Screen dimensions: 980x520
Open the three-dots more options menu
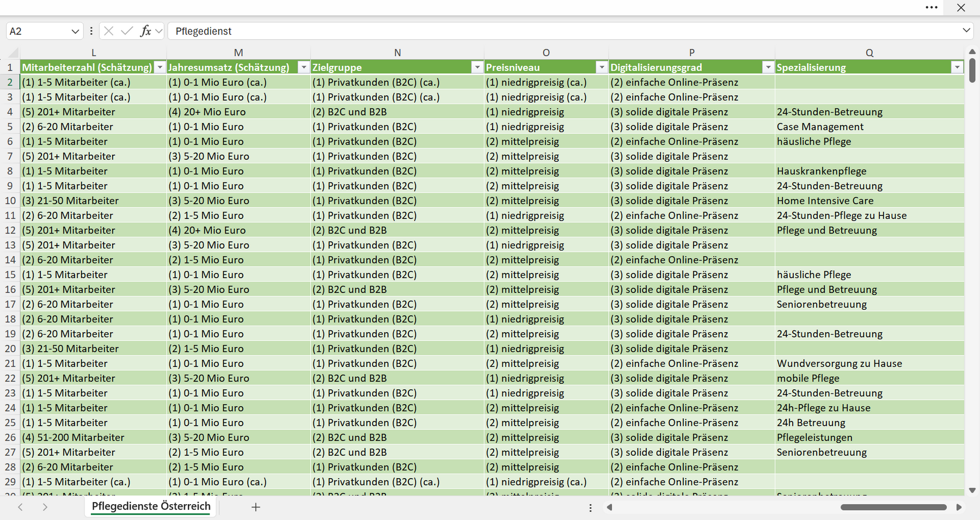[x=932, y=8]
